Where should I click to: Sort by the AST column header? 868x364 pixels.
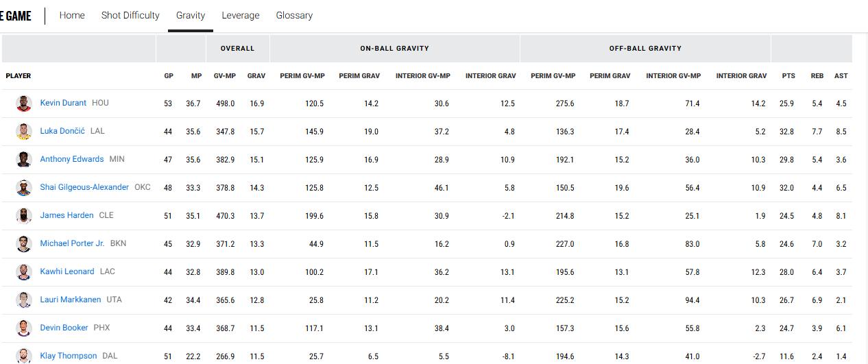tap(841, 76)
